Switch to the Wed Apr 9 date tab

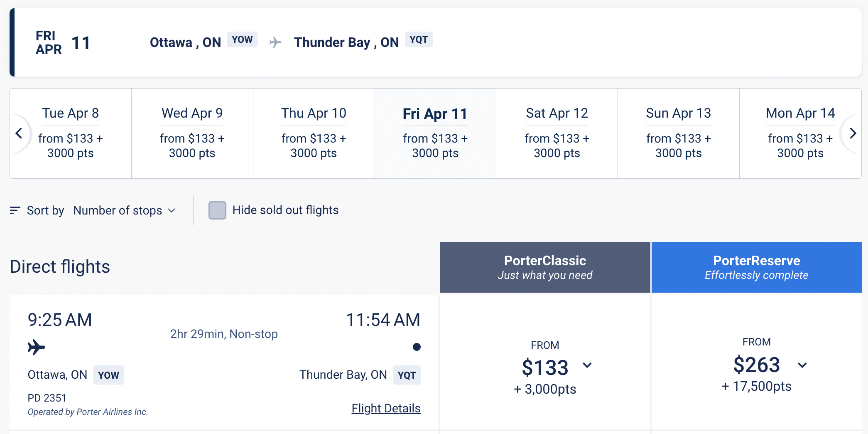[x=192, y=133]
